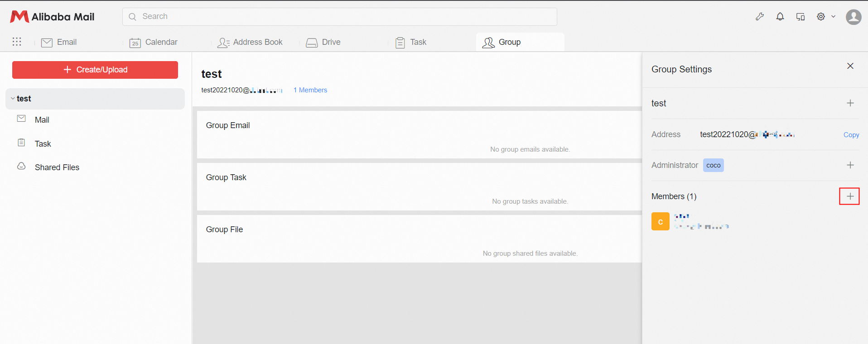Viewport: 868px width, 344px height.
Task: Click the Calendar tab icon
Action: point(135,43)
